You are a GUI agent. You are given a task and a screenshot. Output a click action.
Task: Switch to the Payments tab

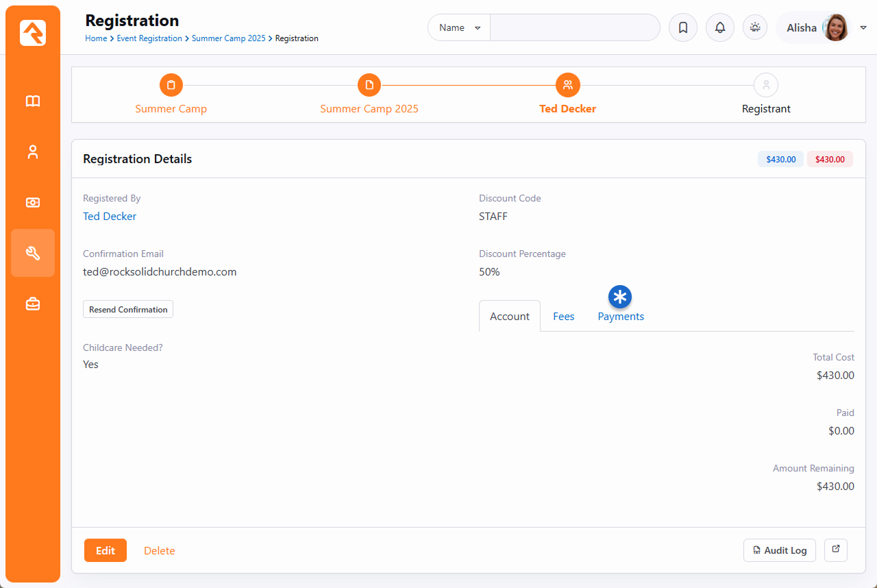click(x=621, y=317)
